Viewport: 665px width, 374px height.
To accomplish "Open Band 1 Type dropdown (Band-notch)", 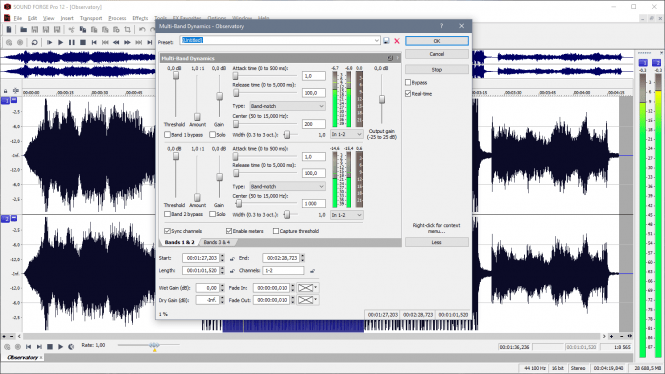I will coord(288,106).
